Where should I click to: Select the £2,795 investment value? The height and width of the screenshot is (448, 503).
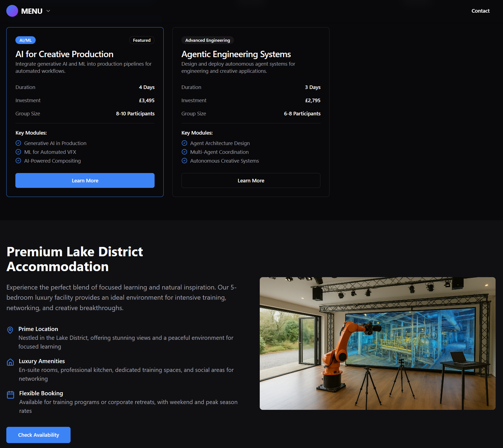[x=313, y=100]
